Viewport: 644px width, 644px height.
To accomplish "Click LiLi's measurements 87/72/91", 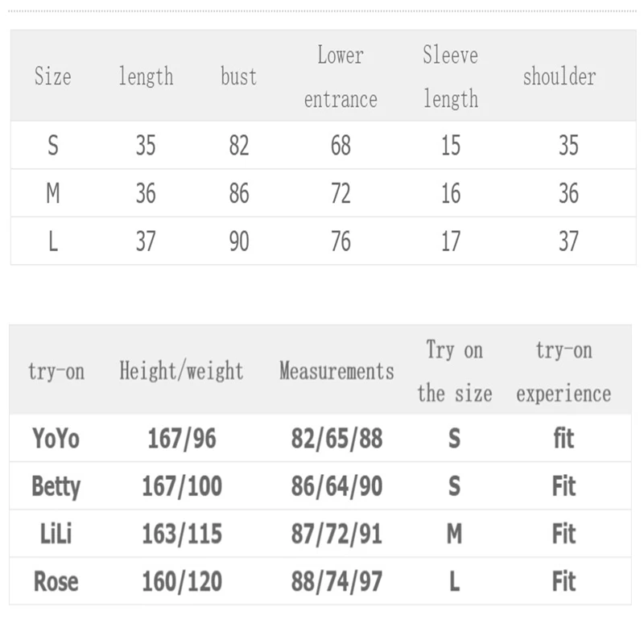I will (336, 534).
